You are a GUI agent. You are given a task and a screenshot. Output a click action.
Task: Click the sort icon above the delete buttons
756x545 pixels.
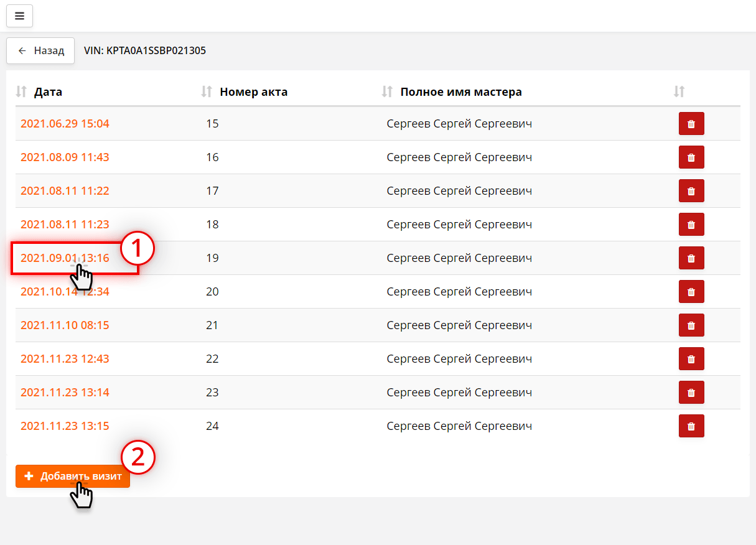[x=679, y=92]
